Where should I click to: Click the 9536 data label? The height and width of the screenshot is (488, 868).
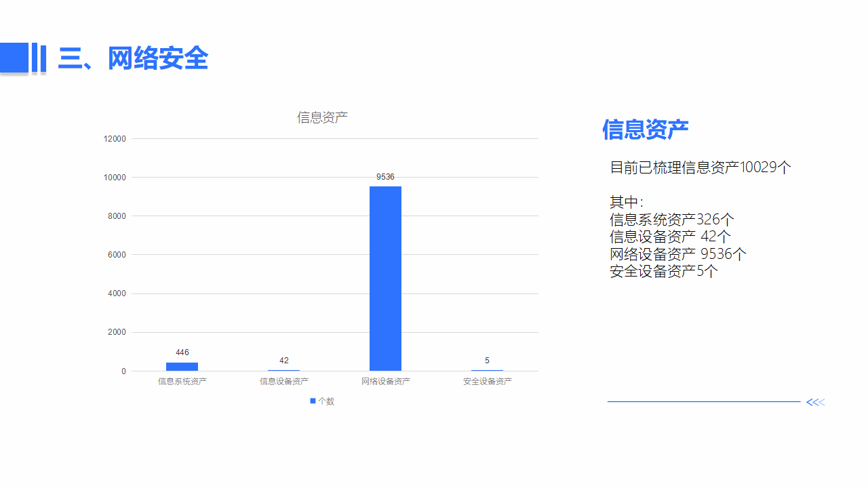pos(385,177)
